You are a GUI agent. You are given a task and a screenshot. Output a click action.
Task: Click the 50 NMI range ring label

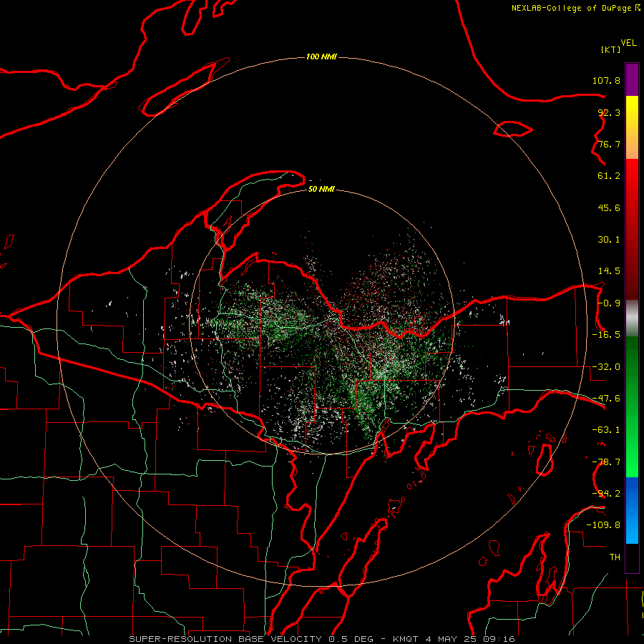[321, 189]
